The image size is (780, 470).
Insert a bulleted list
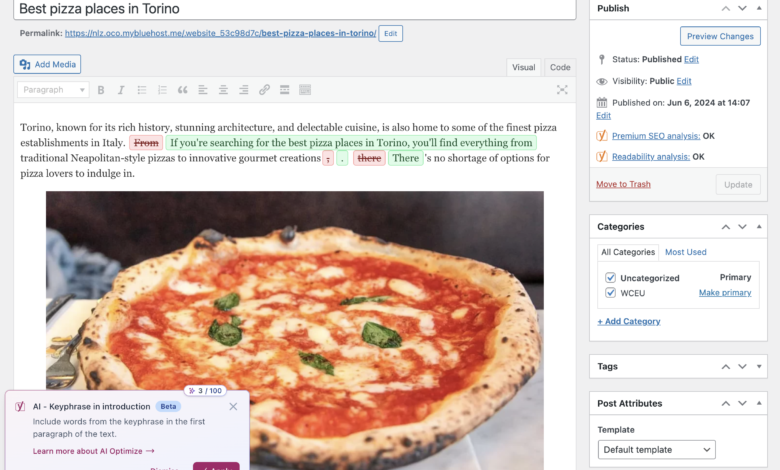142,90
